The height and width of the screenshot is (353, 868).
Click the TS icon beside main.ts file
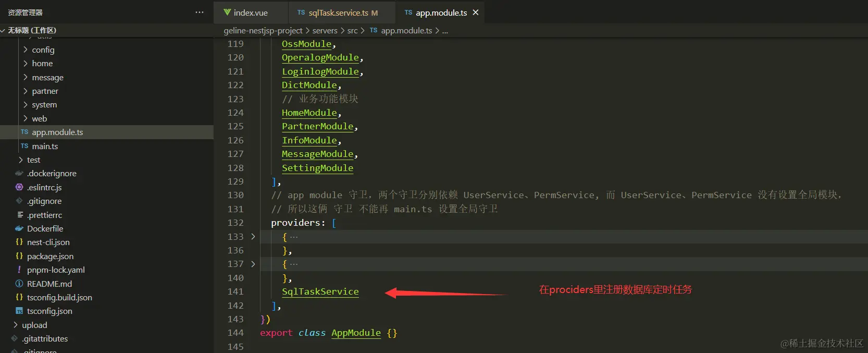tap(24, 146)
